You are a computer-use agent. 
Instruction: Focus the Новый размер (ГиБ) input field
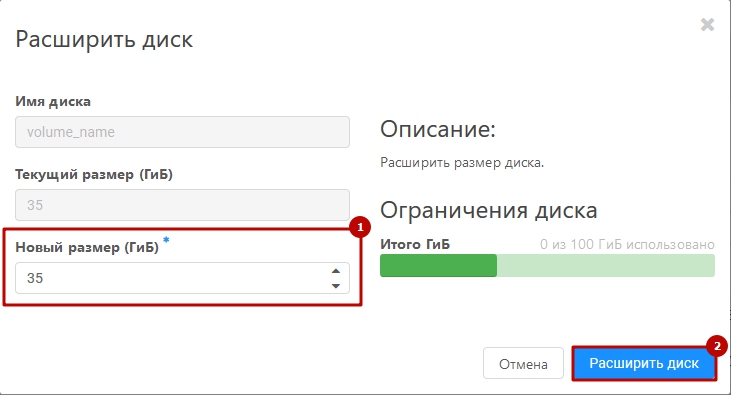point(182,278)
